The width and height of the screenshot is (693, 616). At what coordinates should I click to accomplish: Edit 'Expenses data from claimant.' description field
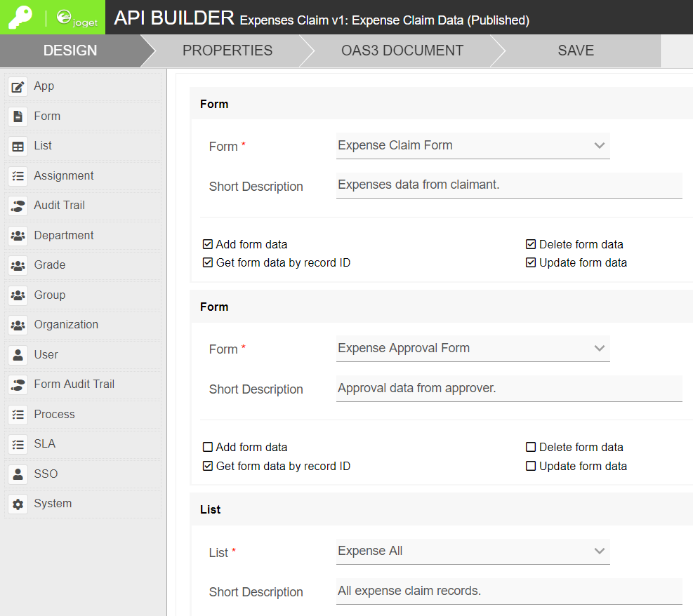tap(509, 185)
